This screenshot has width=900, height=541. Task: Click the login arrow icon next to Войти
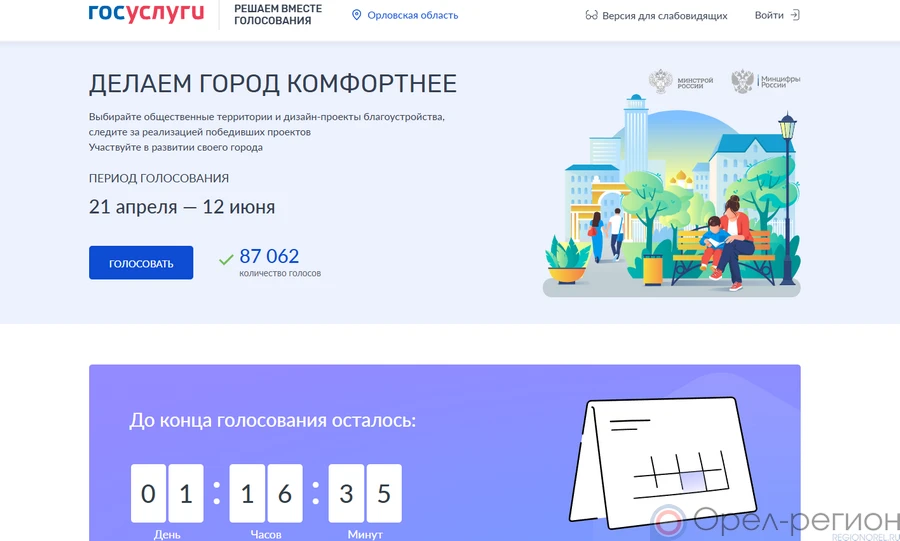coord(795,15)
